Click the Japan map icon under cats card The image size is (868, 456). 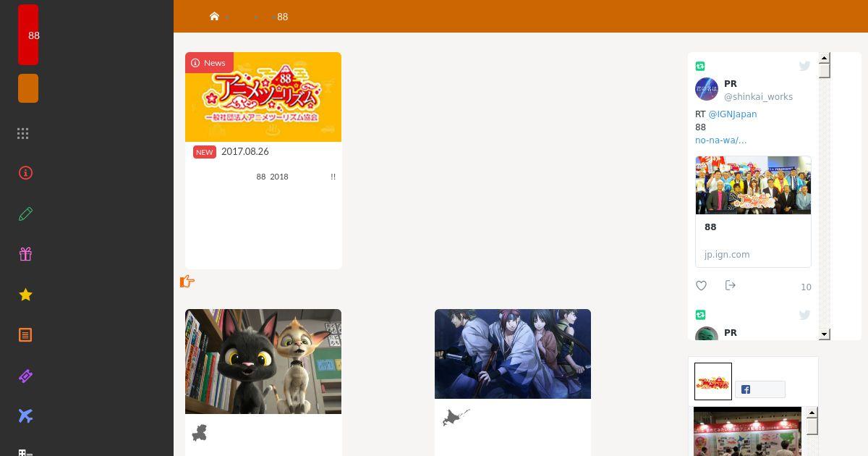(200, 433)
